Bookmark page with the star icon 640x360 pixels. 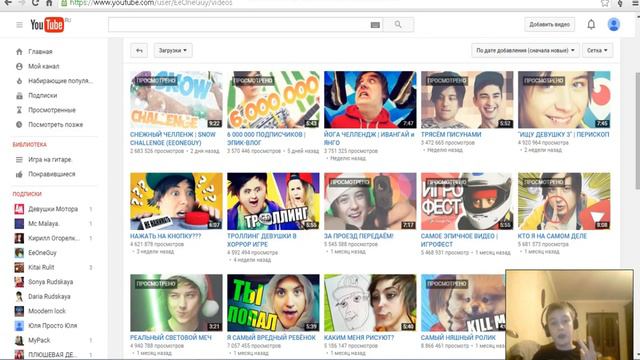coord(604,3)
